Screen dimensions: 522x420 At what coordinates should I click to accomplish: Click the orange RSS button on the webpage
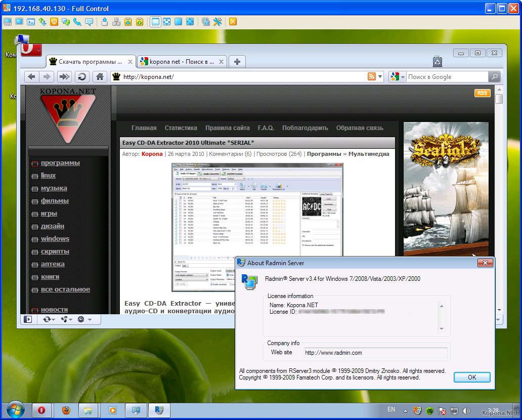(482, 93)
